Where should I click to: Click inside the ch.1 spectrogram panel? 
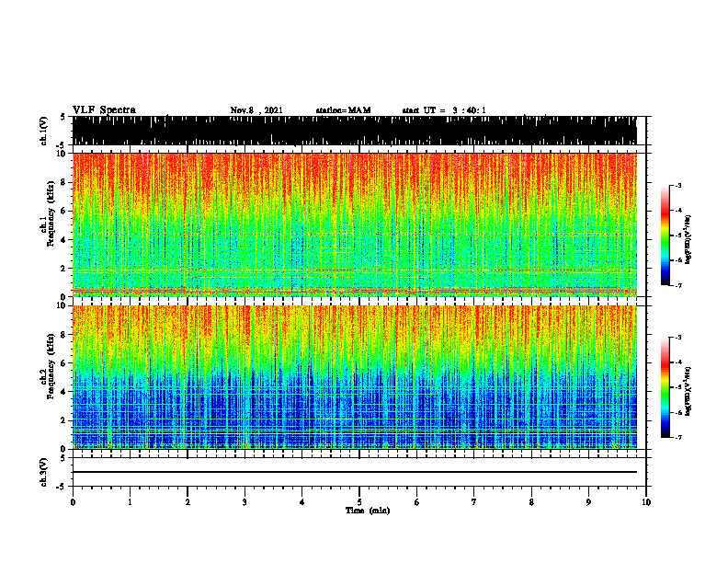(355, 224)
